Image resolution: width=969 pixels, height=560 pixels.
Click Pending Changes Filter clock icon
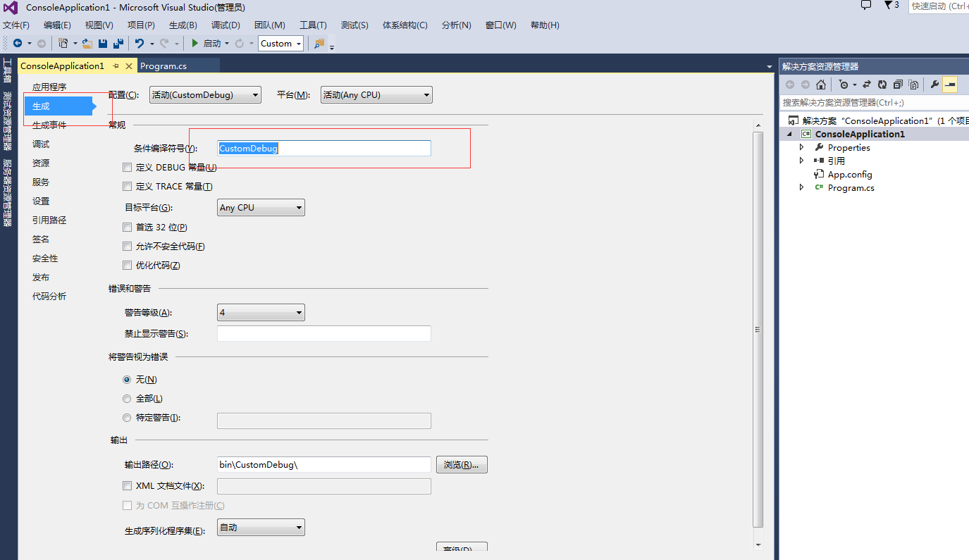(x=843, y=85)
